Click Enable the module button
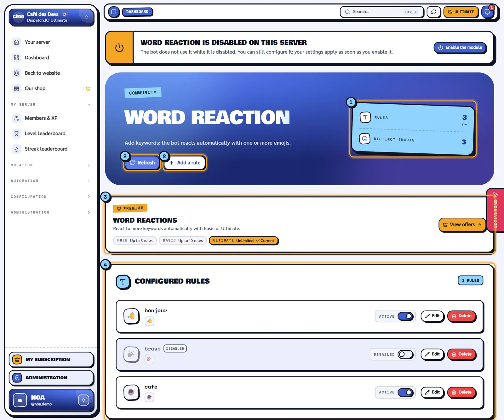This screenshot has width=504, height=420. pos(460,48)
